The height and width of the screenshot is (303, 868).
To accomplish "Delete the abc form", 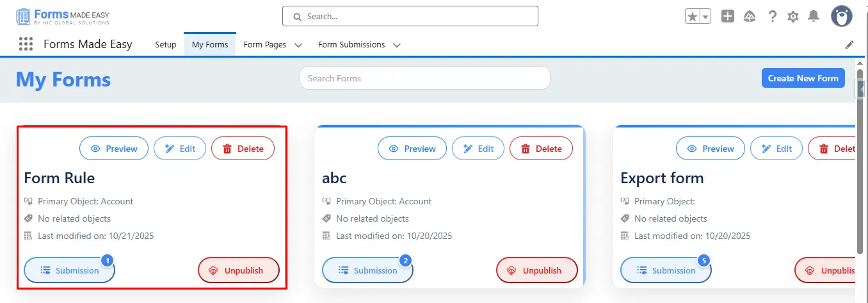I will coord(541,149).
